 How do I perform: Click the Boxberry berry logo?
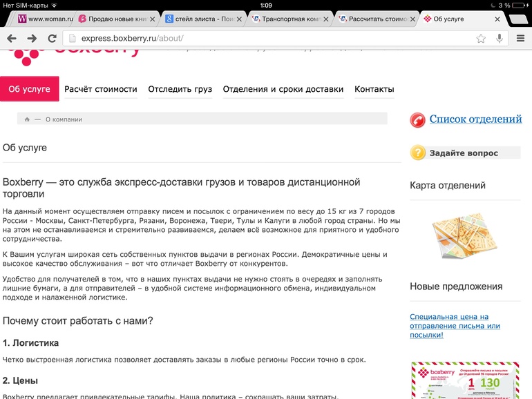pyautogui.click(x=26, y=57)
